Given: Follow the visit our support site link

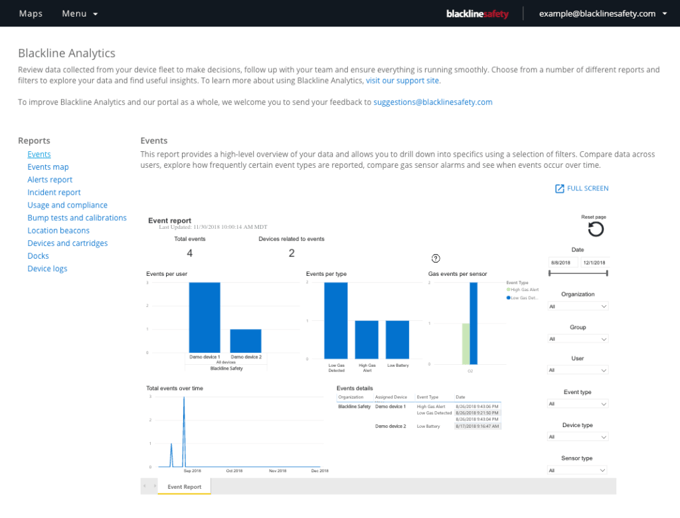Looking at the screenshot, I should (x=402, y=81).
